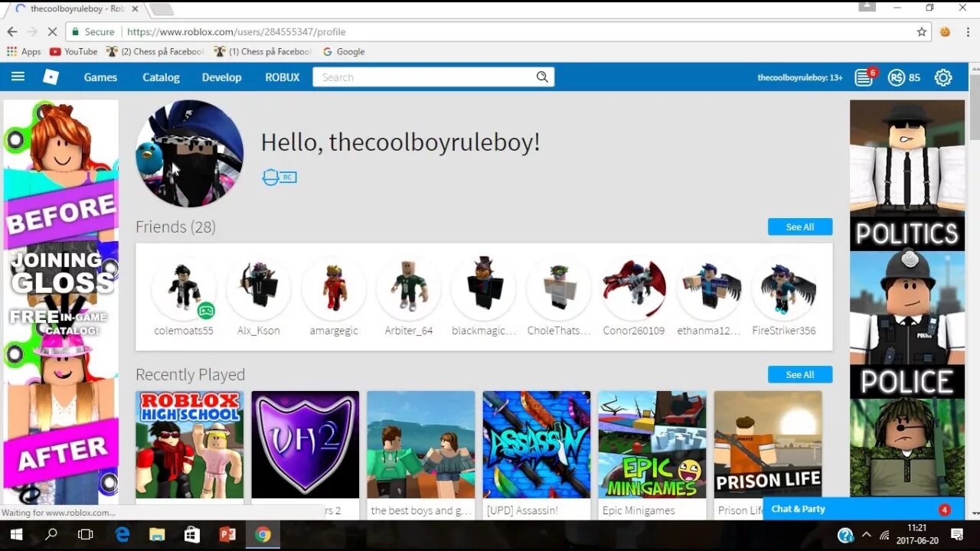Click the browser address bar URL
This screenshot has height=551, width=980.
(x=236, y=32)
